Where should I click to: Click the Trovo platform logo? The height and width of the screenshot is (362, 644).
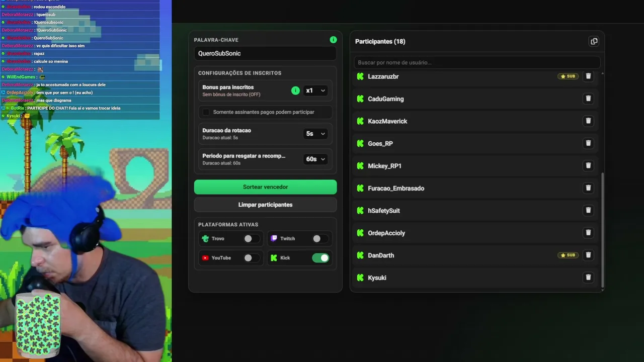point(205,239)
